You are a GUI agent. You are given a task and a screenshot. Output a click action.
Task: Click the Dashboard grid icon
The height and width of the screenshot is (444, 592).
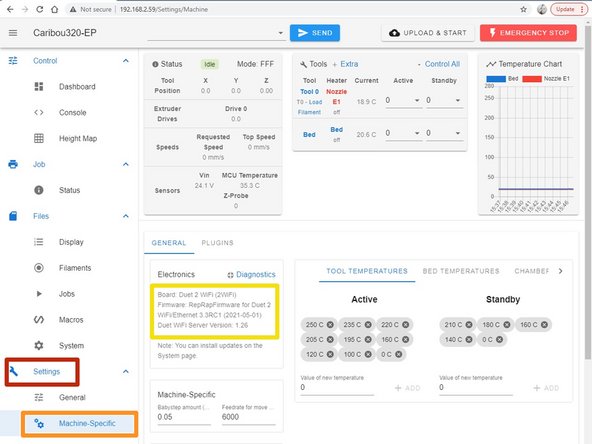click(39, 86)
